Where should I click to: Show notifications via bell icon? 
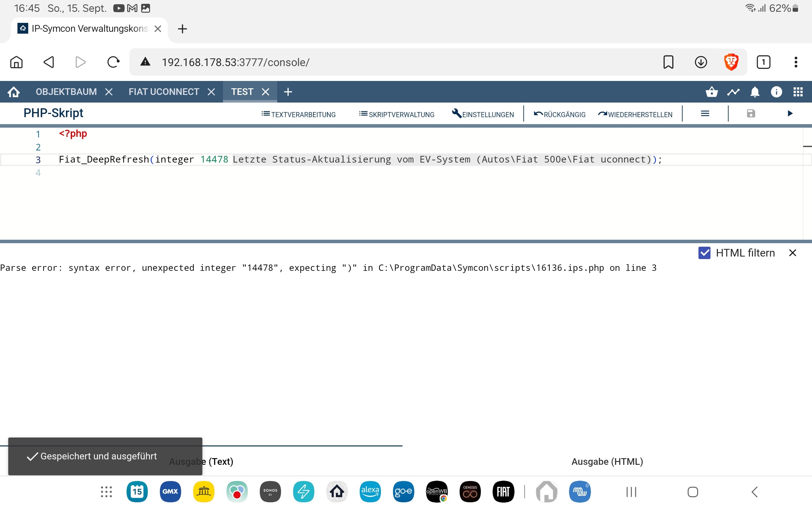click(755, 92)
